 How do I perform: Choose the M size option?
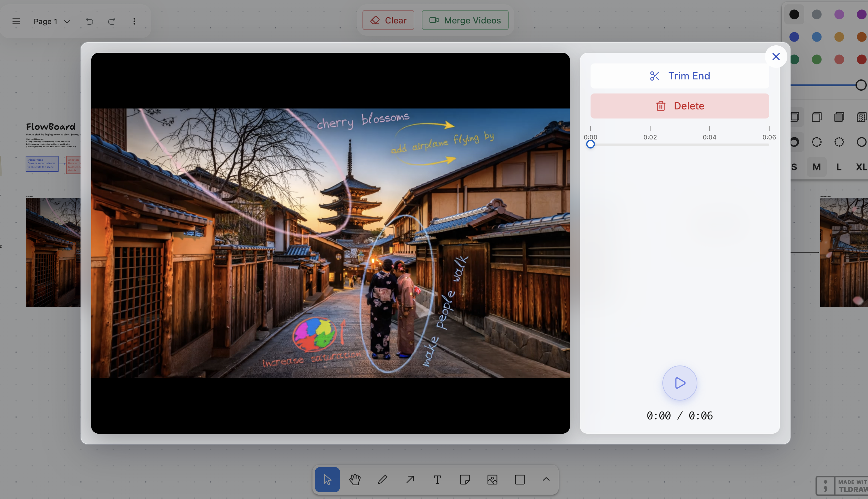pyautogui.click(x=816, y=167)
